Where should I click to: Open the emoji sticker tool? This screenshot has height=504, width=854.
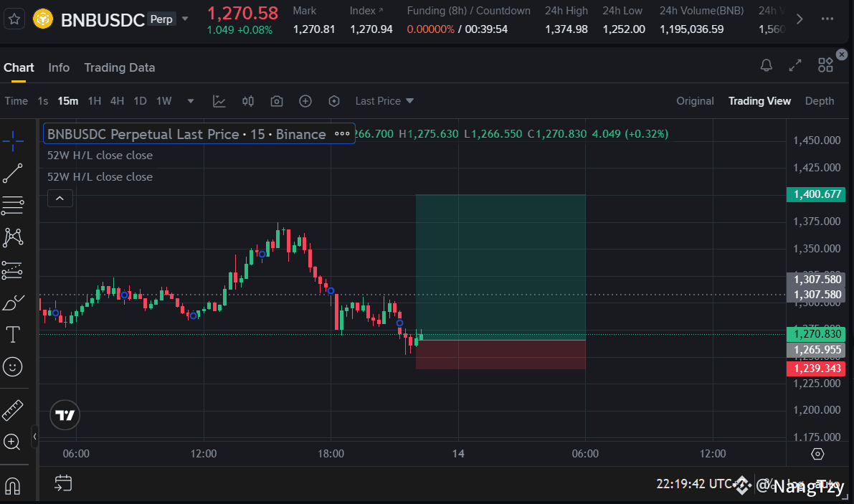[x=12, y=366]
